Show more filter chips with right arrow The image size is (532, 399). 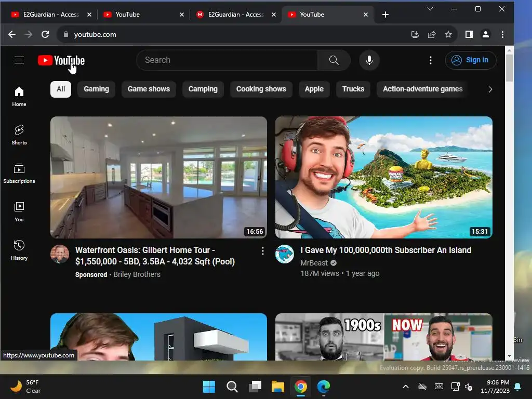tap(490, 89)
